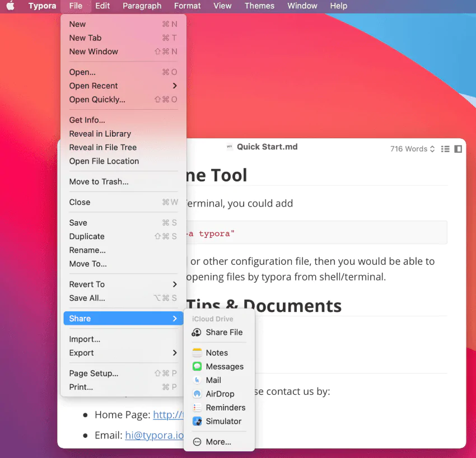This screenshot has width=476, height=458.
Task: Toggle the outline list icon in title bar
Action: click(445, 149)
